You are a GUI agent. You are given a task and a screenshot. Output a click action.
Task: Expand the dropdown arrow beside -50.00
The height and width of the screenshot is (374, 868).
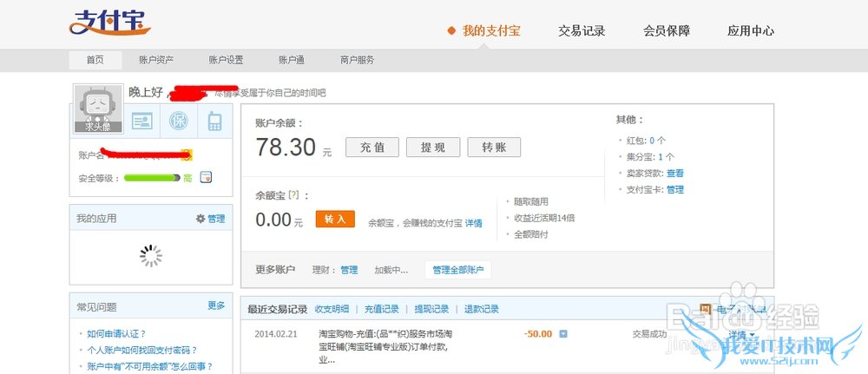click(563, 333)
